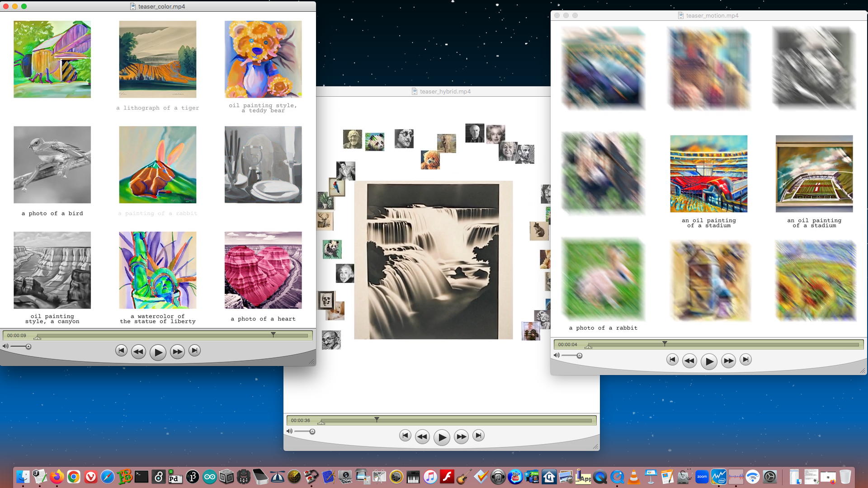Fast forward teaser_hybrid.mp4 video

461,436
